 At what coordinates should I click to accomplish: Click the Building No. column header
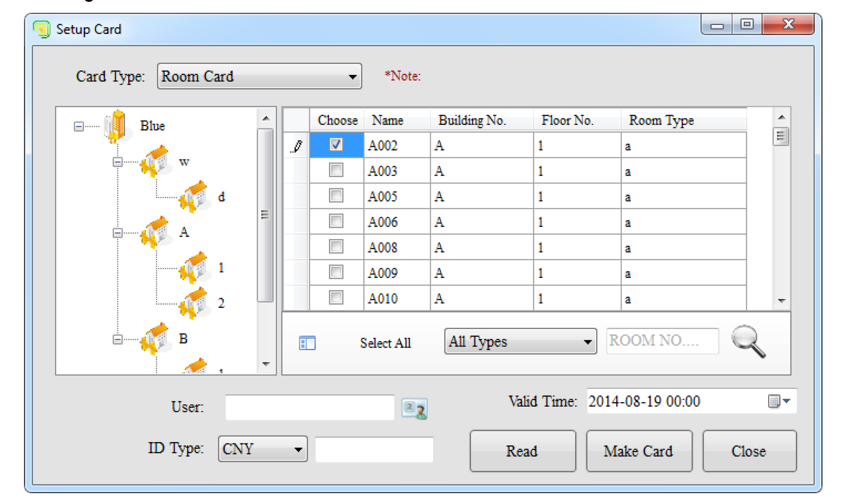pos(472,120)
